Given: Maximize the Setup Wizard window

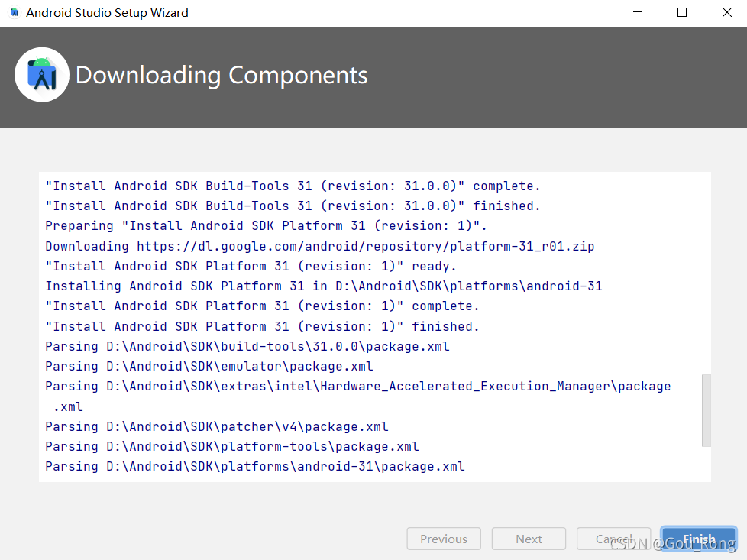Looking at the screenshot, I should pyautogui.click(x=682, y=12).
